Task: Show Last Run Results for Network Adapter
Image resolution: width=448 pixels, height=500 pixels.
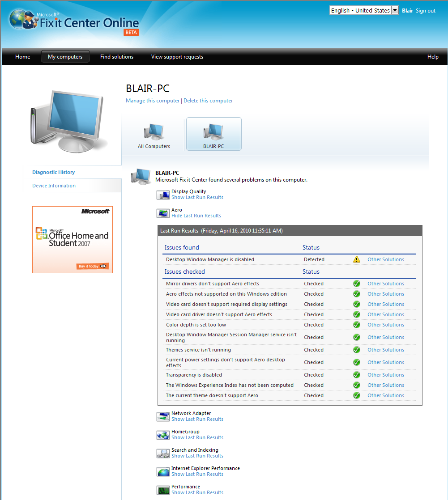Action: tap(197, 419)
